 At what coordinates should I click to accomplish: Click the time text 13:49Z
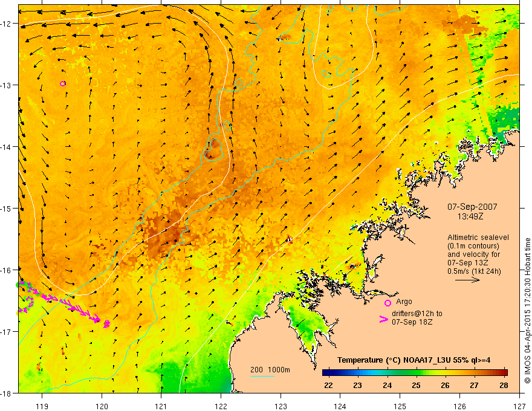[470, 216]
